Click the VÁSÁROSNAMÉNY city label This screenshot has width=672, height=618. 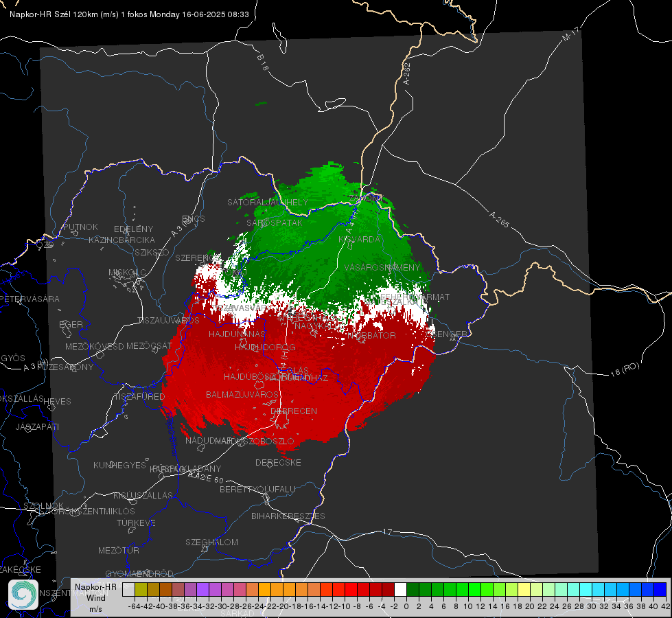[x=382, y=267]
